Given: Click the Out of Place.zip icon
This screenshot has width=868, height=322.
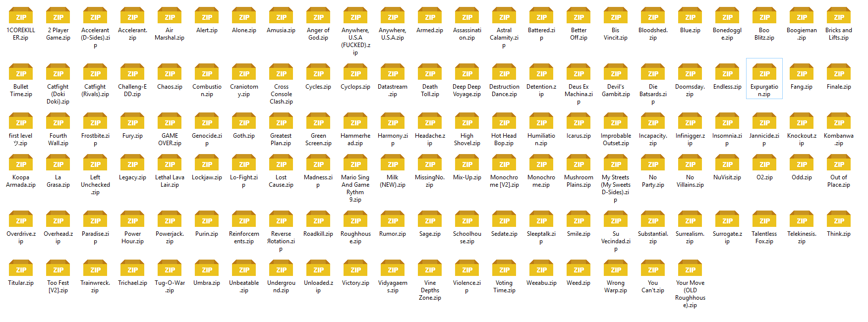Looking at the screenshot, I should 839,163.
